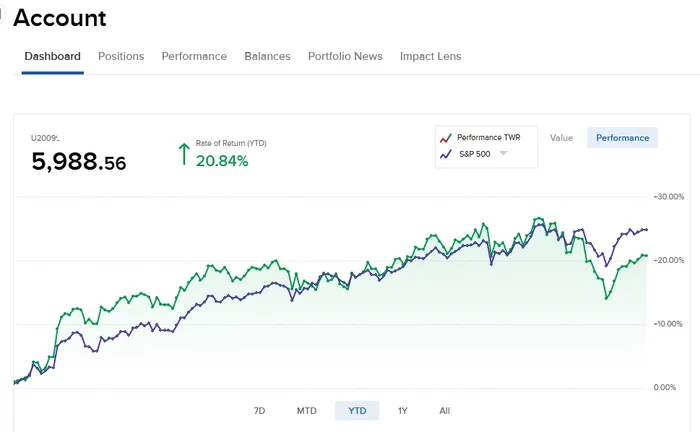The height and width of the screenshot is (432, 700).
Task: Click the green up arrow return indicator
Action: [183, 154]
